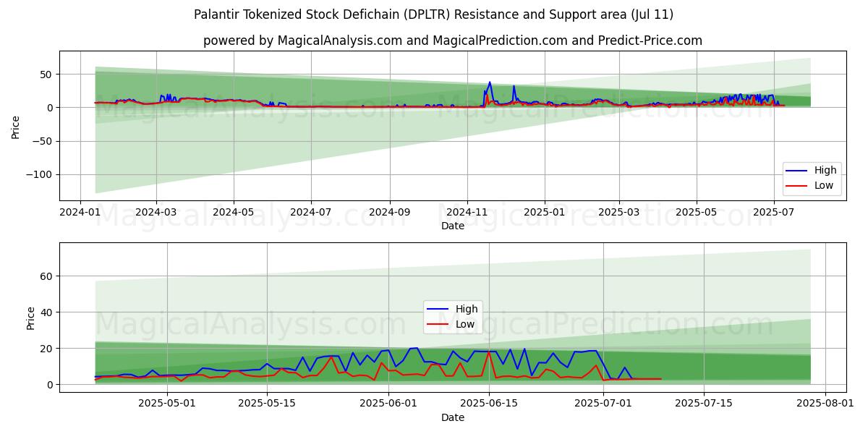Screen dimensions: 868x434
Task: Click the '50' y-axis label on top chart
Action: coord(46,75)
